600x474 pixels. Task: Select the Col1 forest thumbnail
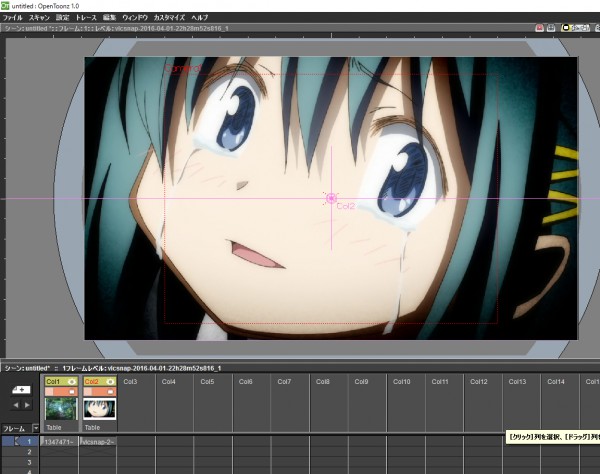61,409
